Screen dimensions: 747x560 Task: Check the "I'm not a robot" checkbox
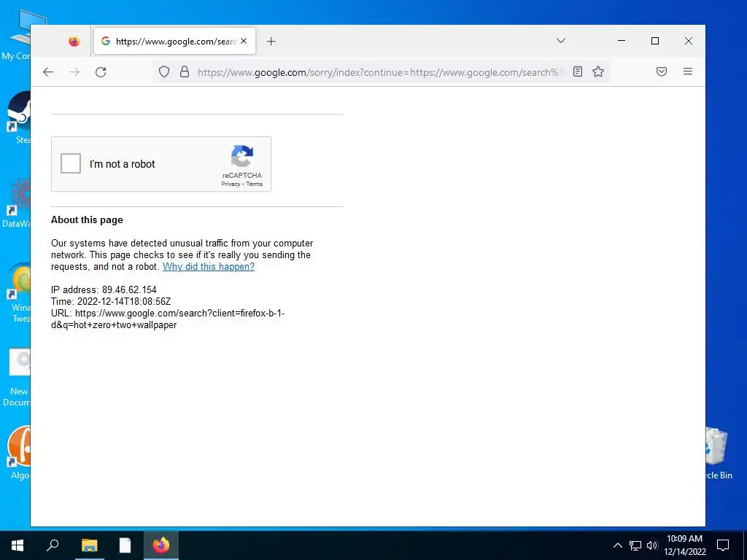71,164
